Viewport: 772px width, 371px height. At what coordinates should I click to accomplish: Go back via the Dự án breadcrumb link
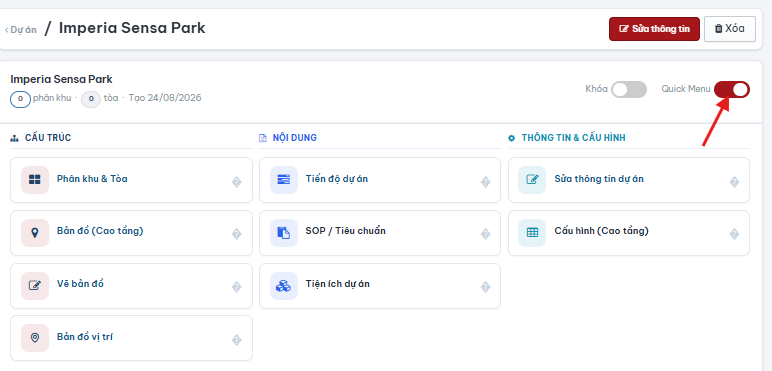coord(21,30)
